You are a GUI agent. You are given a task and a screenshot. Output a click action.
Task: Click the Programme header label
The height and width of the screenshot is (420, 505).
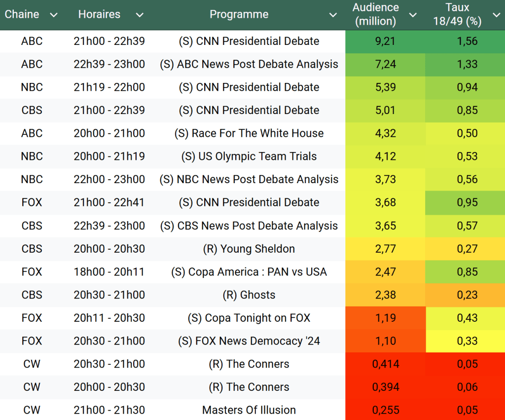(239, 15)
